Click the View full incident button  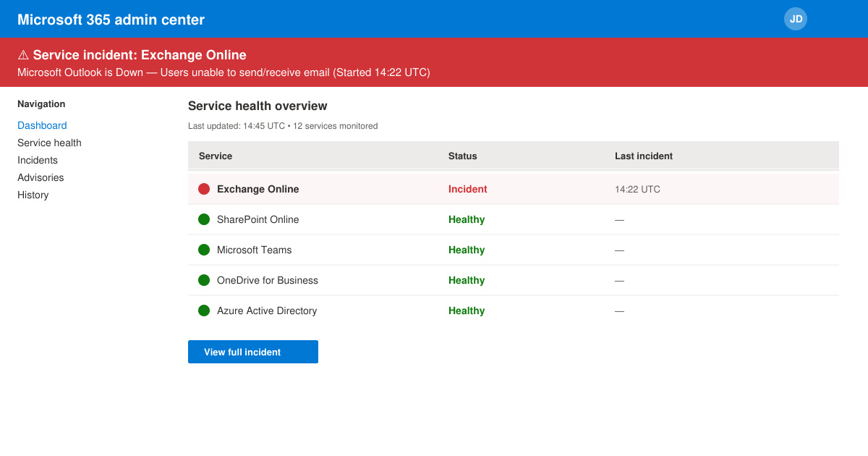pyautogui.click(x=253, y=352)
